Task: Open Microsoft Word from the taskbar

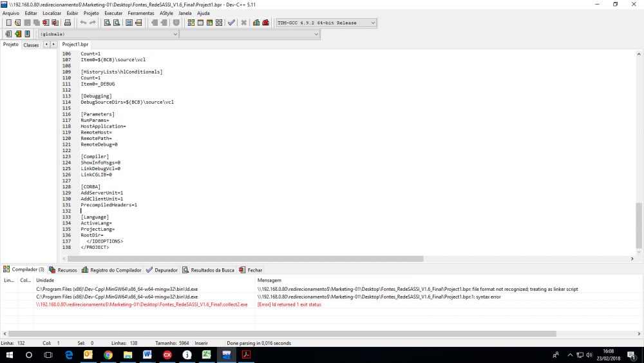Action: [x=147, y=355]
